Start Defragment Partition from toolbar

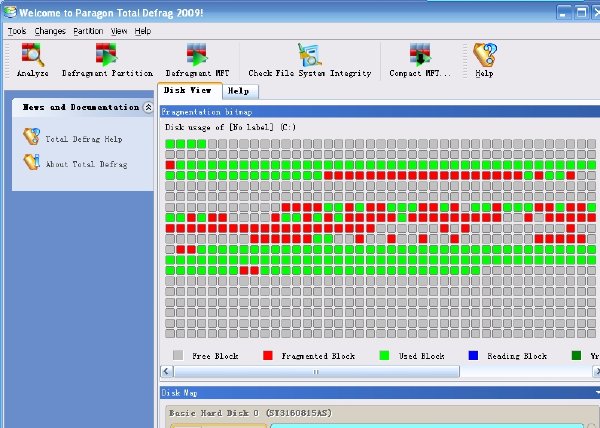[106, 55]
